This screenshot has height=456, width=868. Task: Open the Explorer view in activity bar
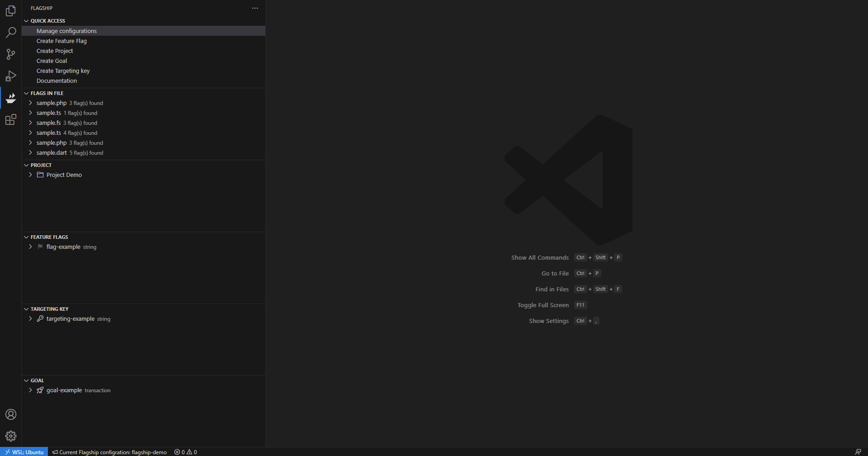11,11
